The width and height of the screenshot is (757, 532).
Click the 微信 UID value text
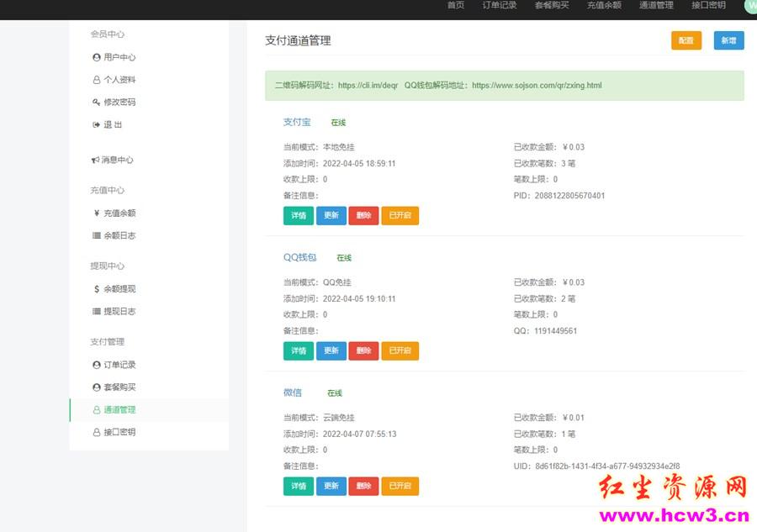pyautogui.click(x=607, y=466)
